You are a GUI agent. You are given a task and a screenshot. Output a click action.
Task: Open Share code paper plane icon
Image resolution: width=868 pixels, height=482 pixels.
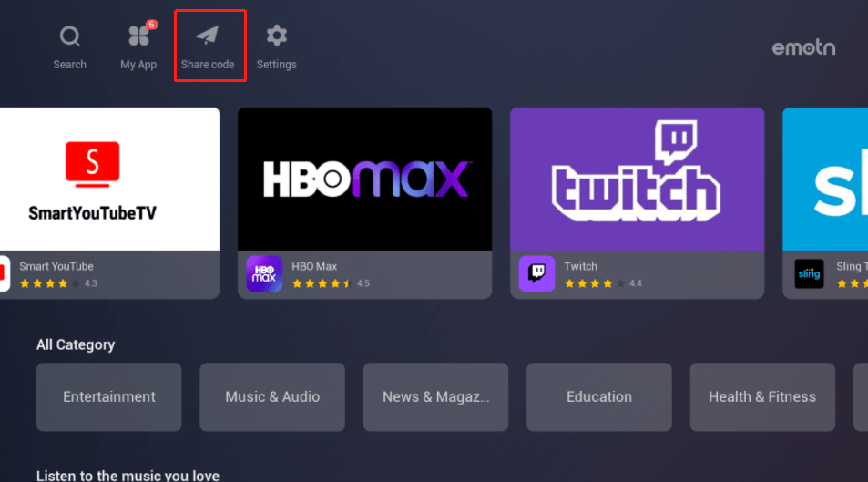(208, 36)
